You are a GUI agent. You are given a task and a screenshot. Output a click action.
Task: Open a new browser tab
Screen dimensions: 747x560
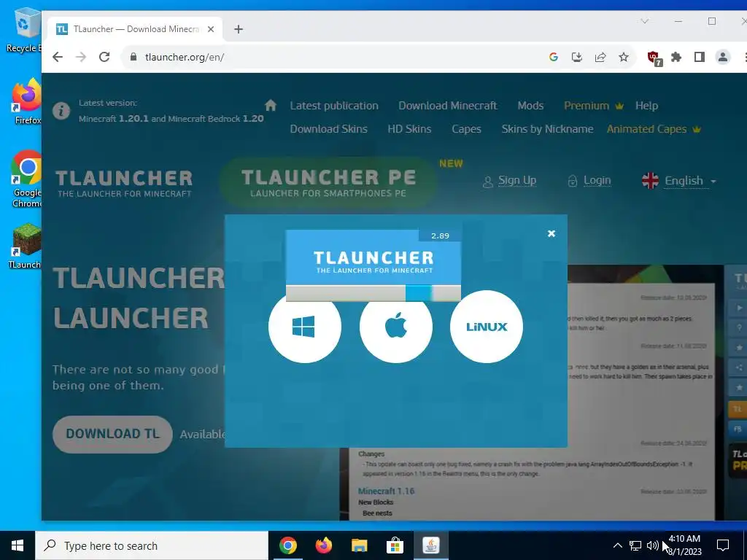coord(239,29)
